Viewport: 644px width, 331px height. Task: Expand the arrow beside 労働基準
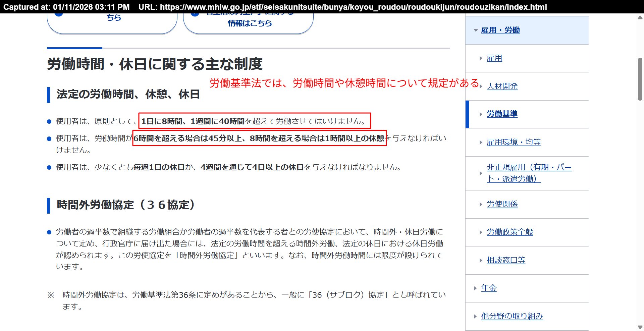coord(481,114)
